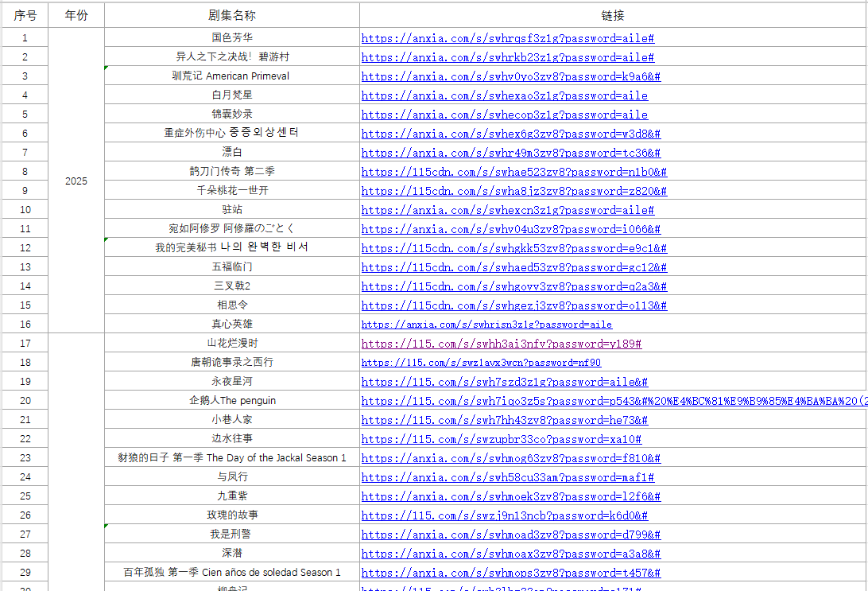Open the link for 驻站
Image resolution: width=868 pixels, height=591 pixels.
pos(508,210)
